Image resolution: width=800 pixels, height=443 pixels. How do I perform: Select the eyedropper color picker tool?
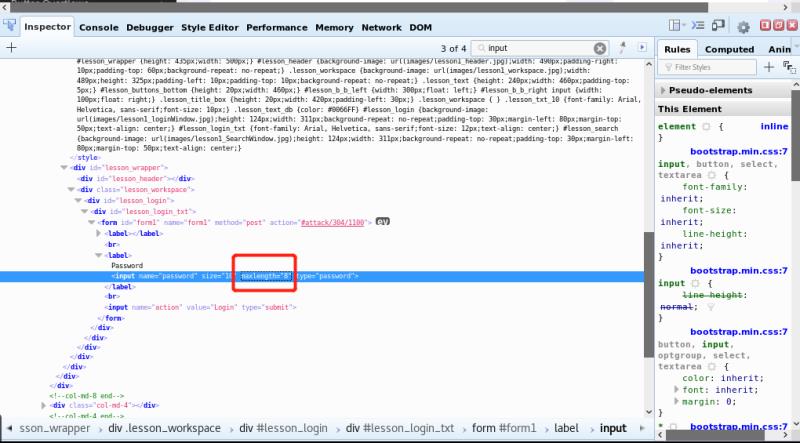622,47
